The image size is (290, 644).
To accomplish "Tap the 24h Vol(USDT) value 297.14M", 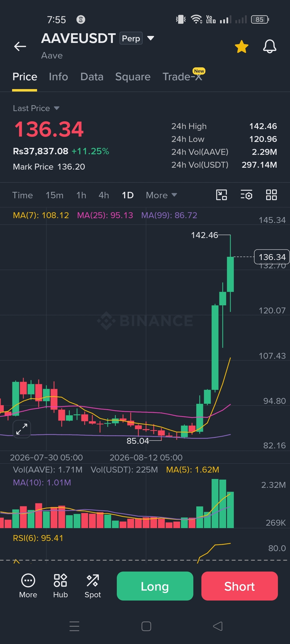I will point(259,165).
